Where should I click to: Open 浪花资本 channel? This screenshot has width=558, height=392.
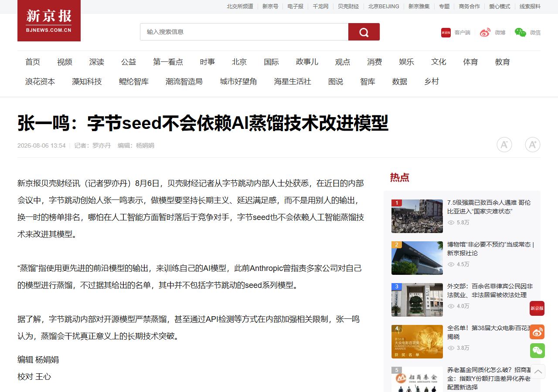pyautogui.click(x=40, y=81)
